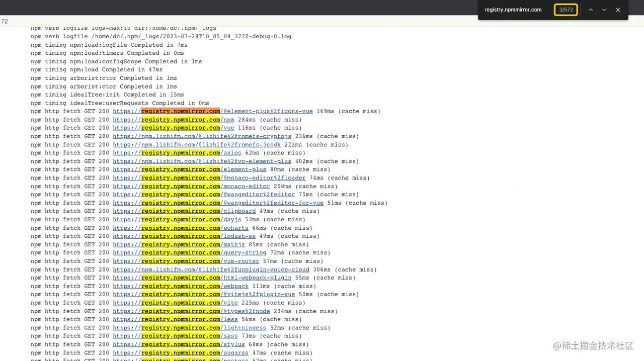Screen dimensions: 644x361
Task: Close the find bar
Action: (618, 10)
